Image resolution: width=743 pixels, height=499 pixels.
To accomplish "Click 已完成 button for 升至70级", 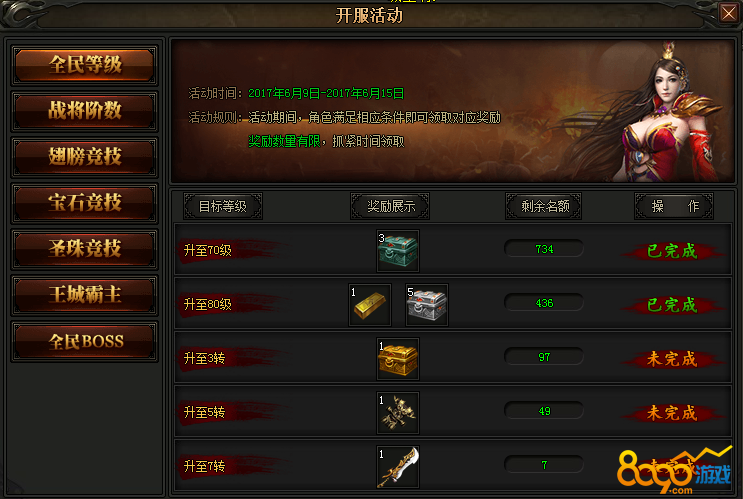I will 672,251.
